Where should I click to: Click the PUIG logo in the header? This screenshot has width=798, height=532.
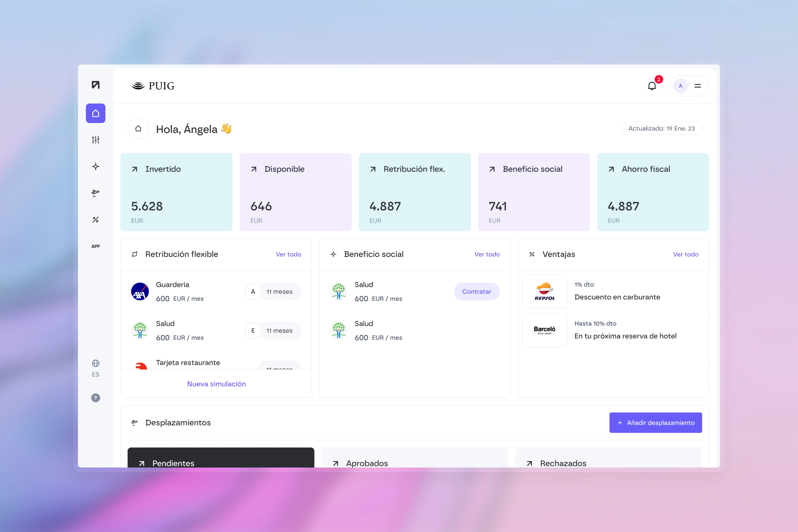point(153,86)
